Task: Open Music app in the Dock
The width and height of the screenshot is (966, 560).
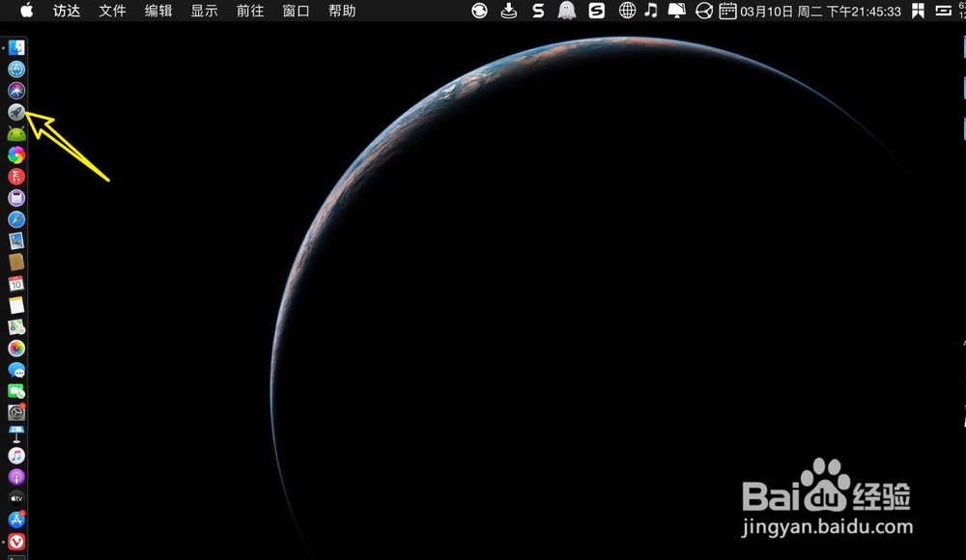Action: pos(16,456)
